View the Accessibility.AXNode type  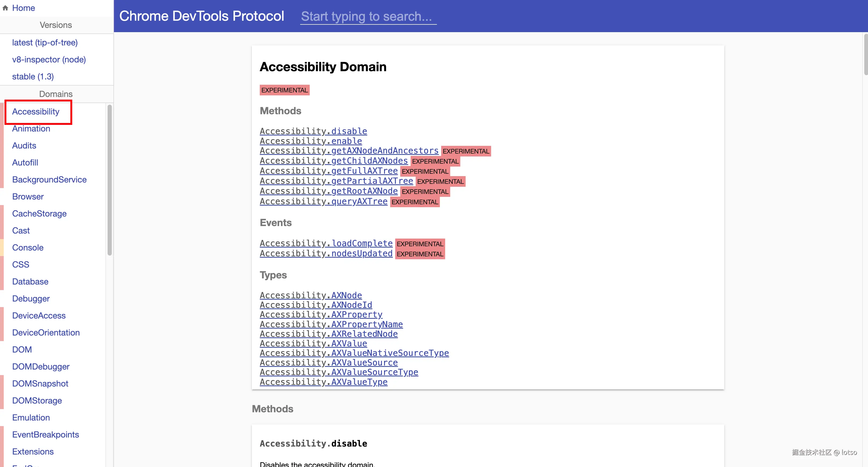[311, 295]
